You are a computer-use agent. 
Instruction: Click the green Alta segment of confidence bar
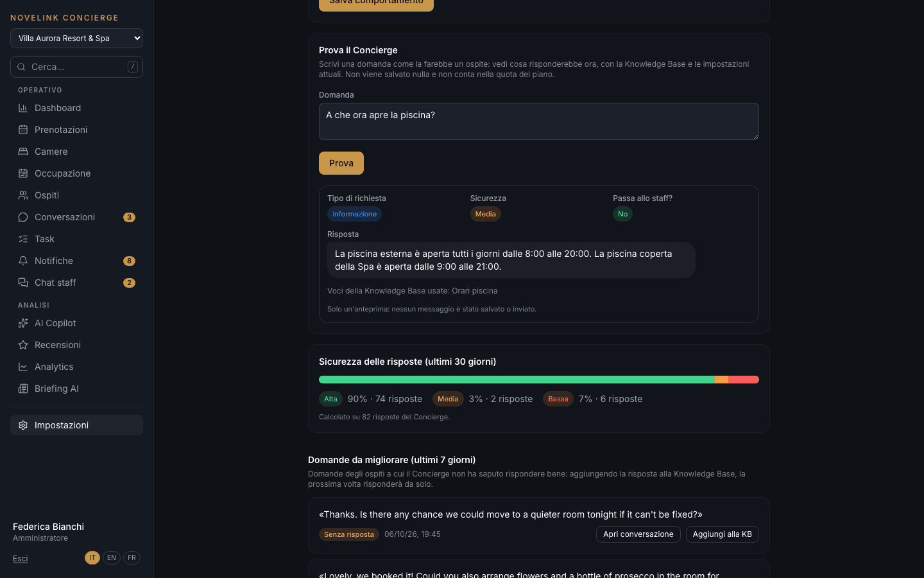pyautogui.click(x=517, y=380)
